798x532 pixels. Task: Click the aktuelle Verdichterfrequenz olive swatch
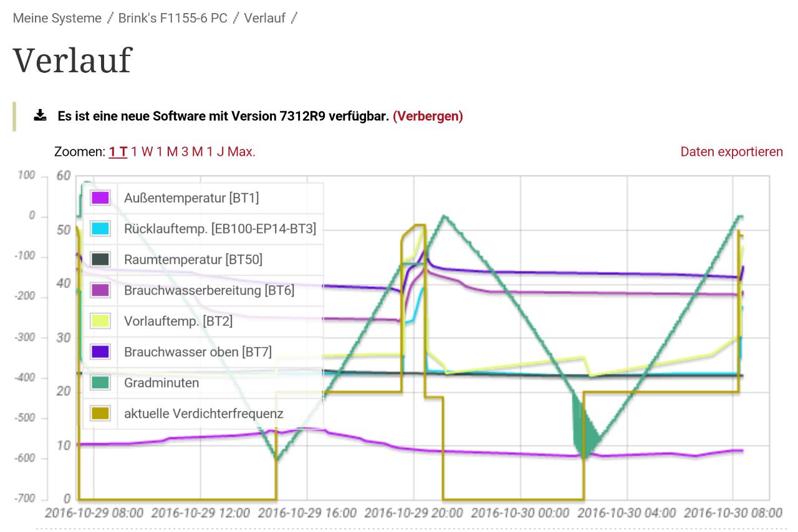100,413
